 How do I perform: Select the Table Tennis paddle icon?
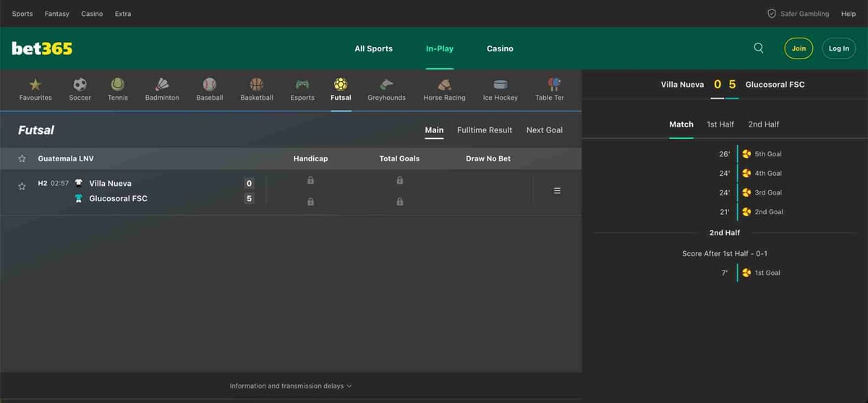tap(554, 84)
